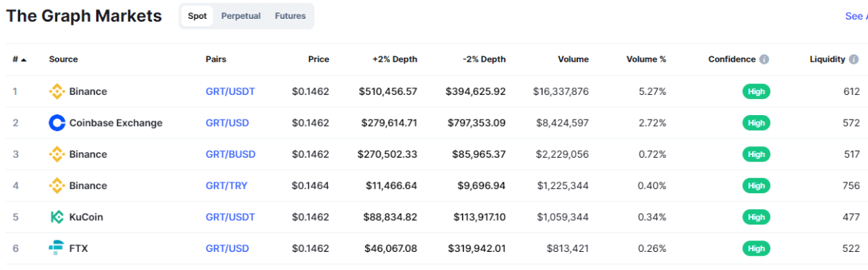
Task: Click the High badge in KuCoin row
Action: (756, 217)
